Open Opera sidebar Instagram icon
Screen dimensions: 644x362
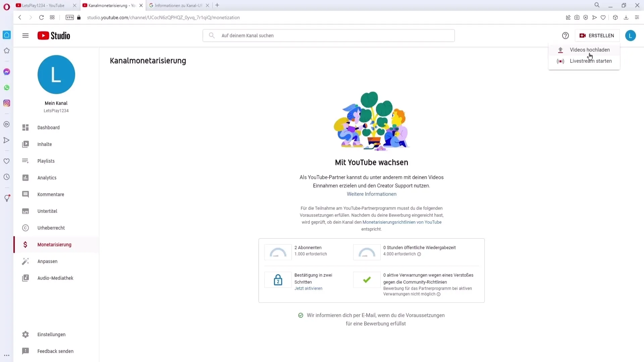click(x=7, y=103)
